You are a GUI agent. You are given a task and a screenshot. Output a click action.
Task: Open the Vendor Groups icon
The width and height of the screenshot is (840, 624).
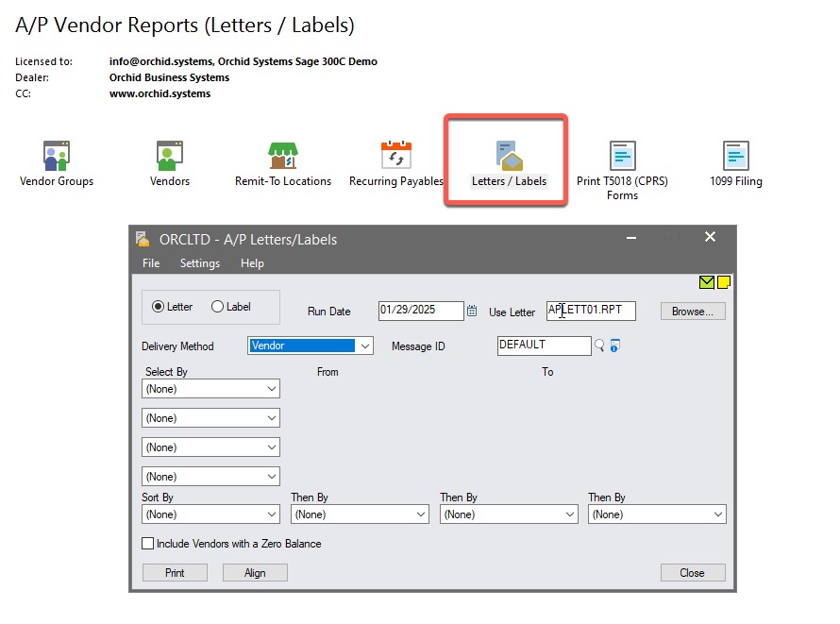(57, 156)
